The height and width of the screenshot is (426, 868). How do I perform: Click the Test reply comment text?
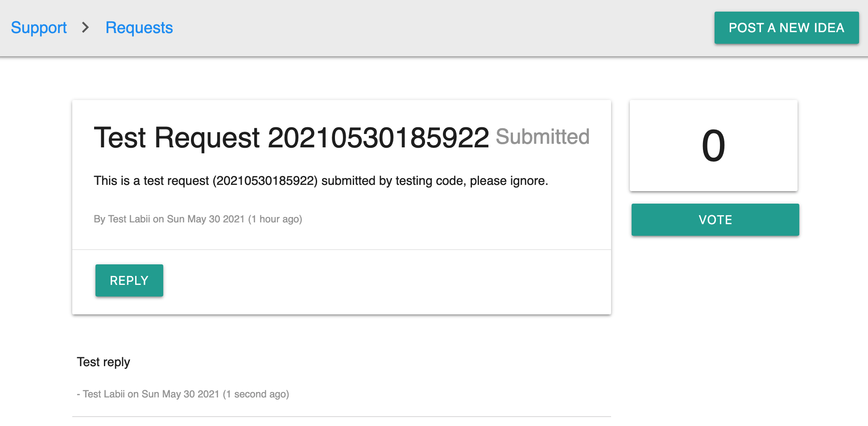click(x=103, y=362)
